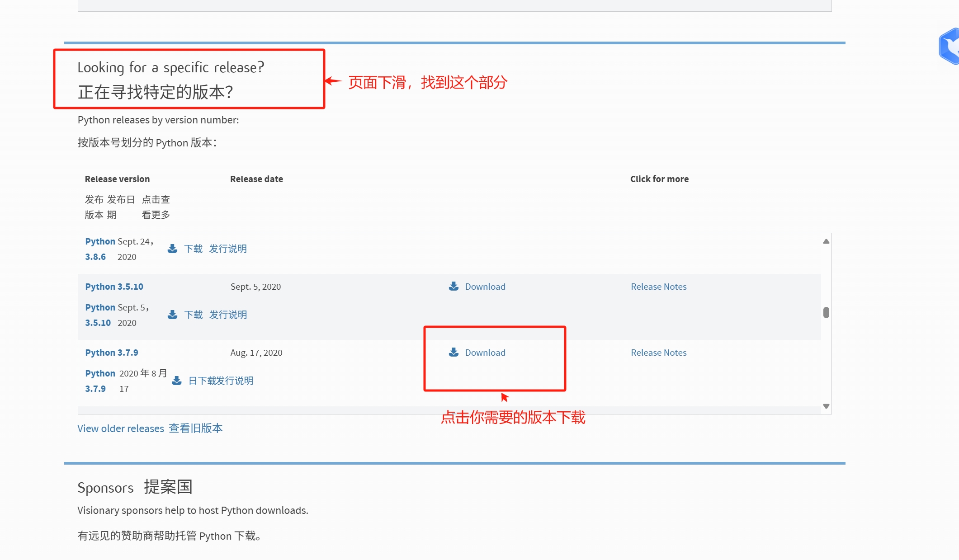
Task: Click release list scrollbar down arrow
Action: coord(826,406)
